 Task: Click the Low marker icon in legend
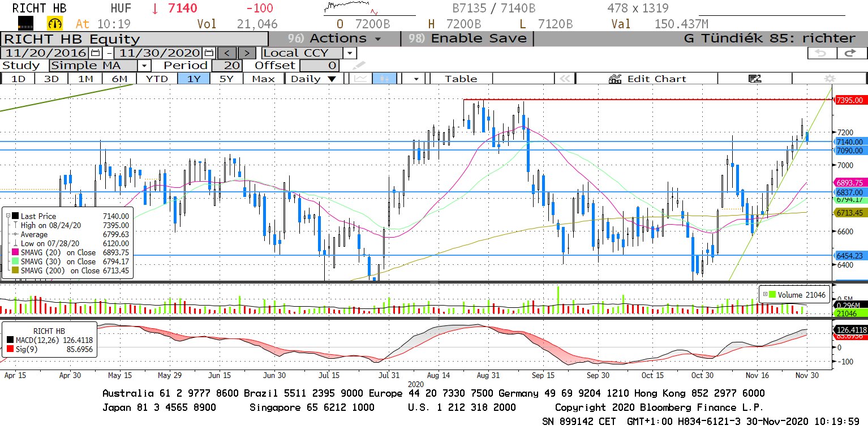(15, 243)
